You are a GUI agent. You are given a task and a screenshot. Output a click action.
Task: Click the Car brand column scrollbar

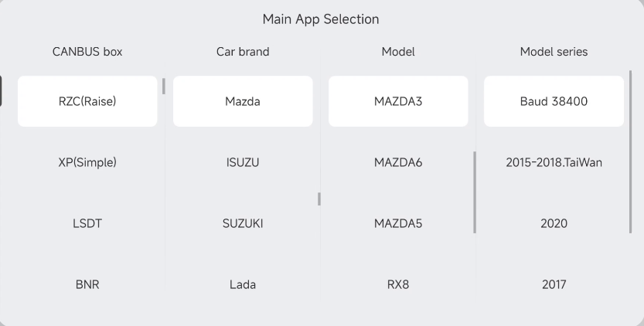point(319,199)
